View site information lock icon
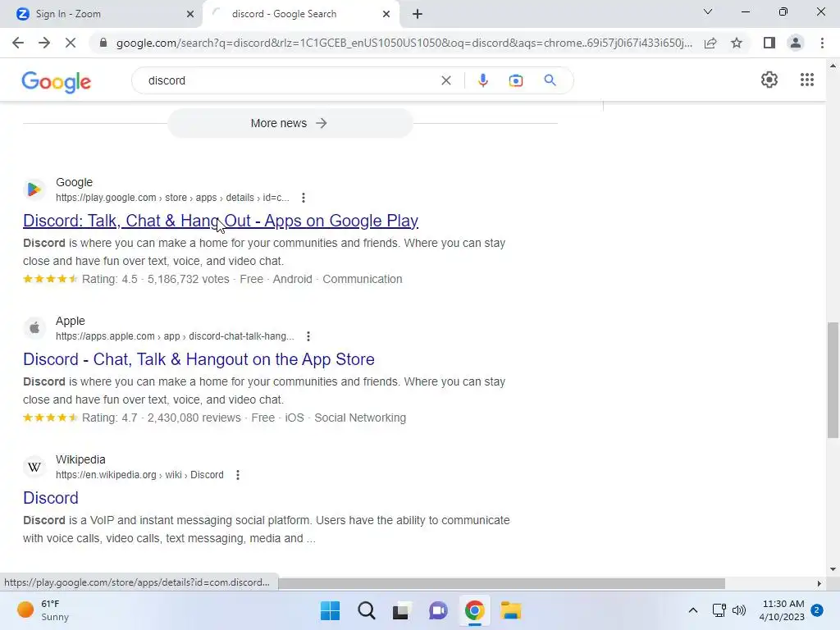 (103, 43)
